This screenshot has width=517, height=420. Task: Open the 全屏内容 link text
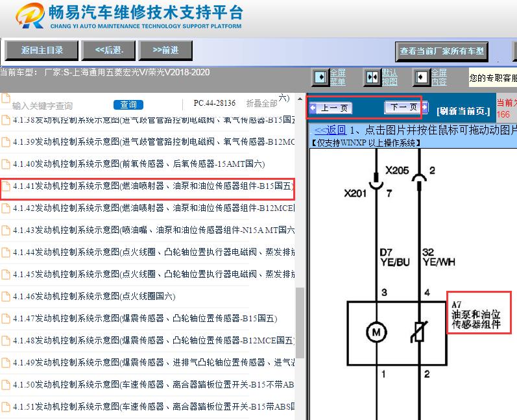(439, 77)
